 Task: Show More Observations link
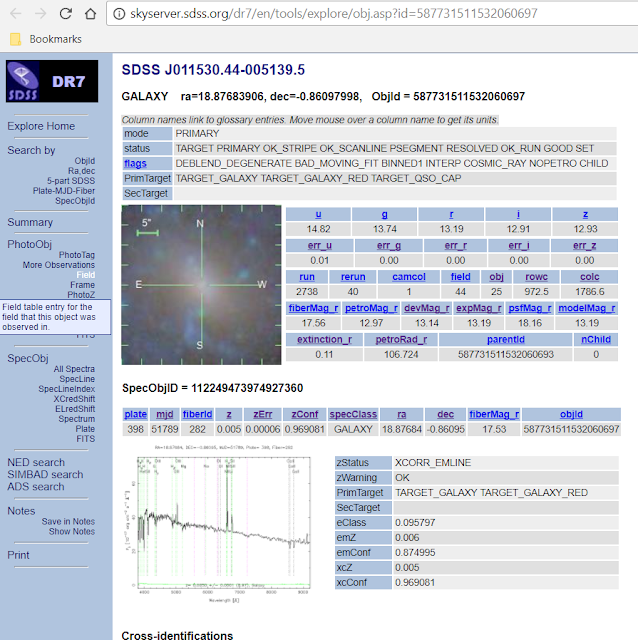(59, 265)
